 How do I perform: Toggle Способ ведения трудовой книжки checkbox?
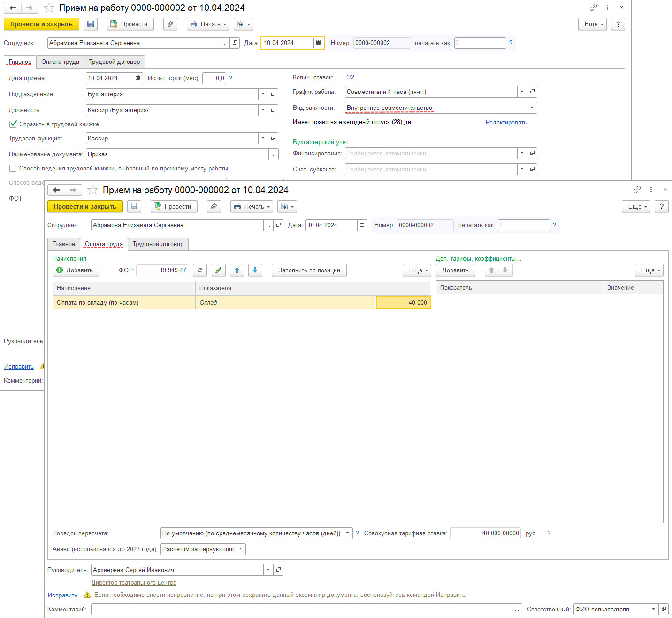coord(13,168)
